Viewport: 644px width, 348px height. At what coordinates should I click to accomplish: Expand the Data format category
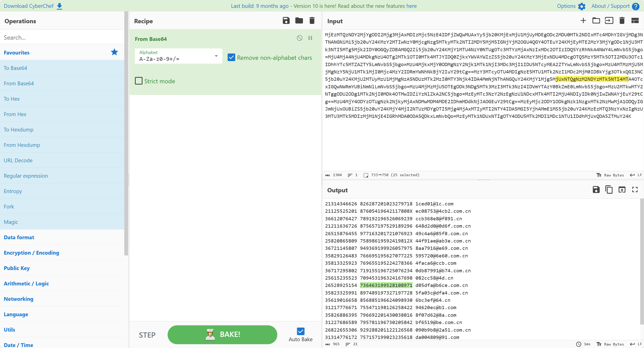[19, 237]
